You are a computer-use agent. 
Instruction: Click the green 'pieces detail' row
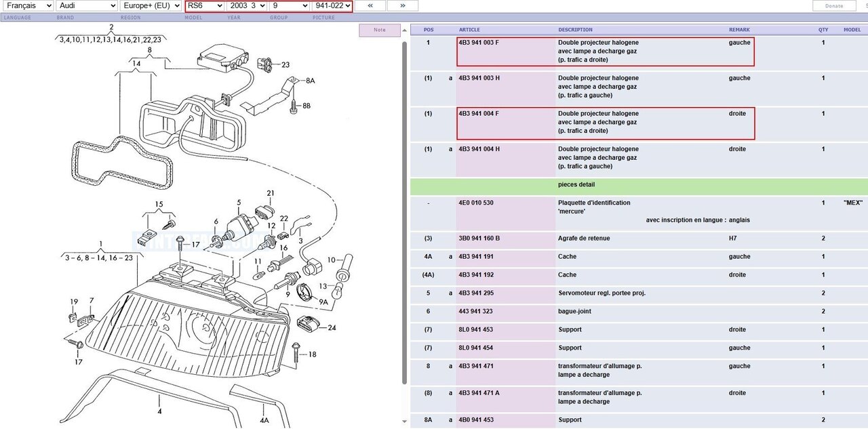click(639, 185)
